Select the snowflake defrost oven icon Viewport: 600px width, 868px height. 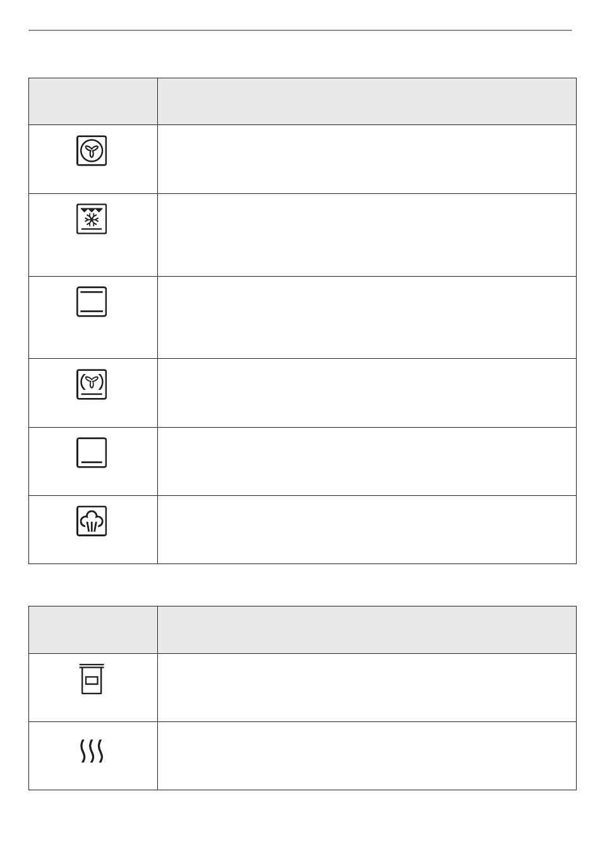pos(92,219)
